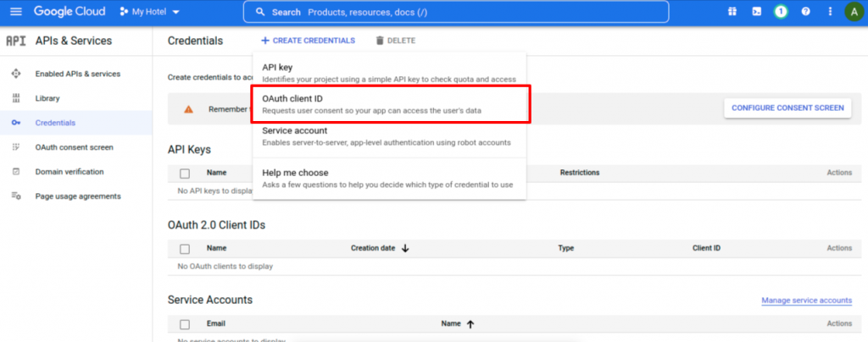Click CREATE CREDENTIALS button
868x342 pixels.
(309, 41)
